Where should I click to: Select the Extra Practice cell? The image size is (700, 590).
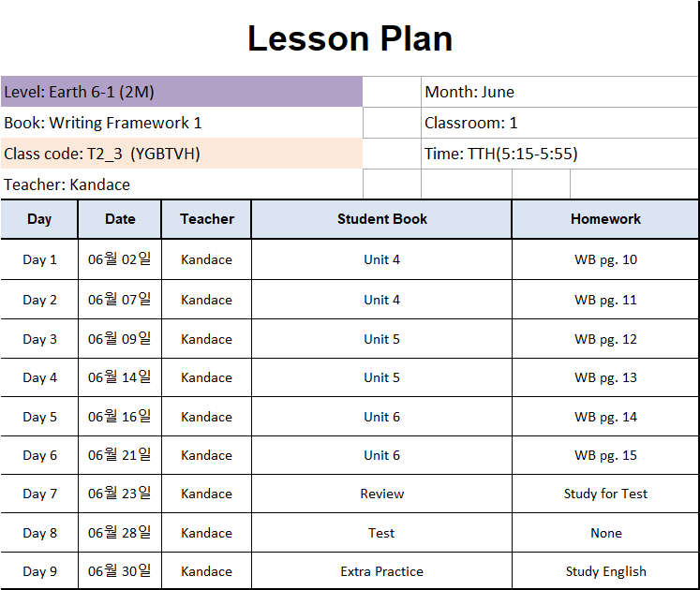point(381,571)
